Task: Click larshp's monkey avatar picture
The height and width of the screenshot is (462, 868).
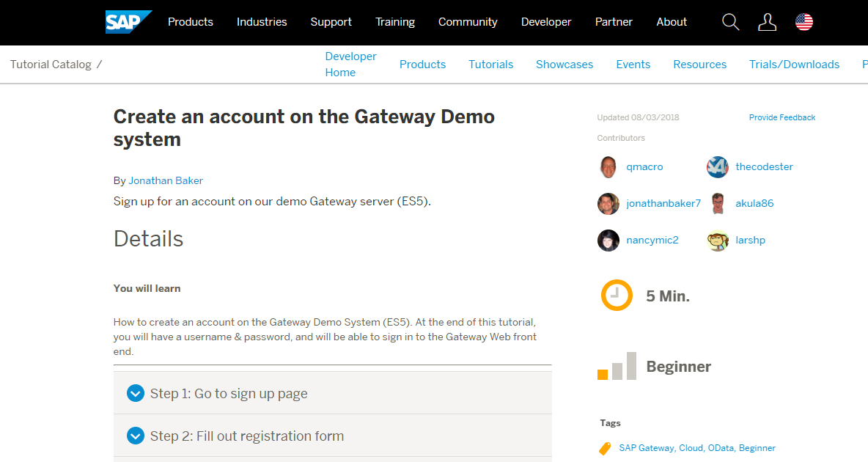Action: tap(718, 240)
